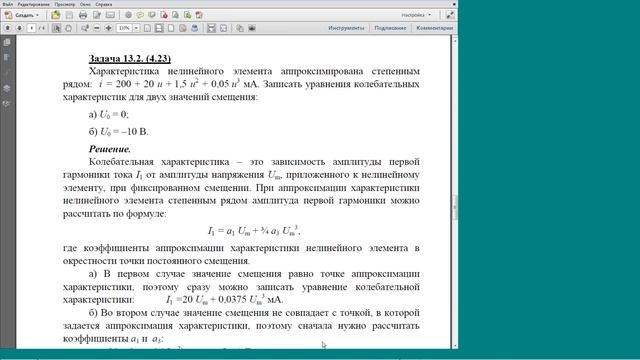Viewport: 640px width, 360px height.
Task: Open the Настройка dropdown
Action: coord(416,15)
